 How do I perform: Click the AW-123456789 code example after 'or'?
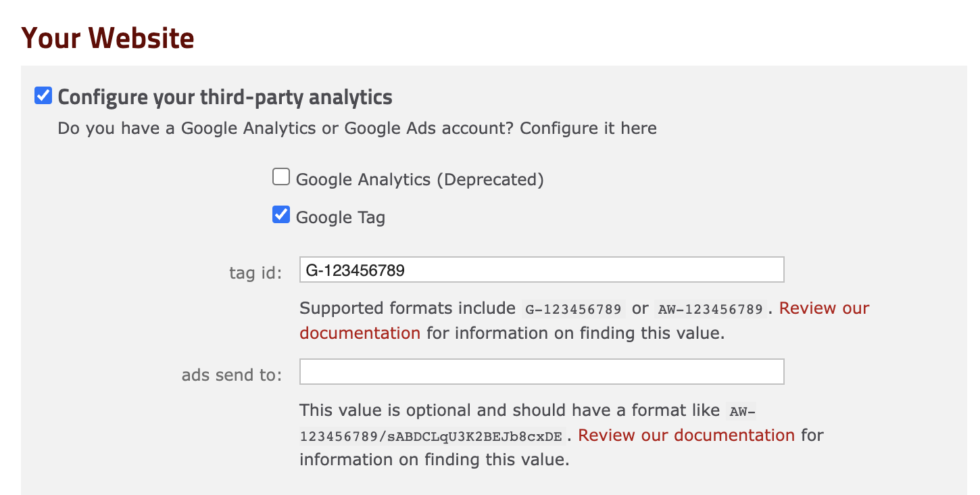coord(711,309)
